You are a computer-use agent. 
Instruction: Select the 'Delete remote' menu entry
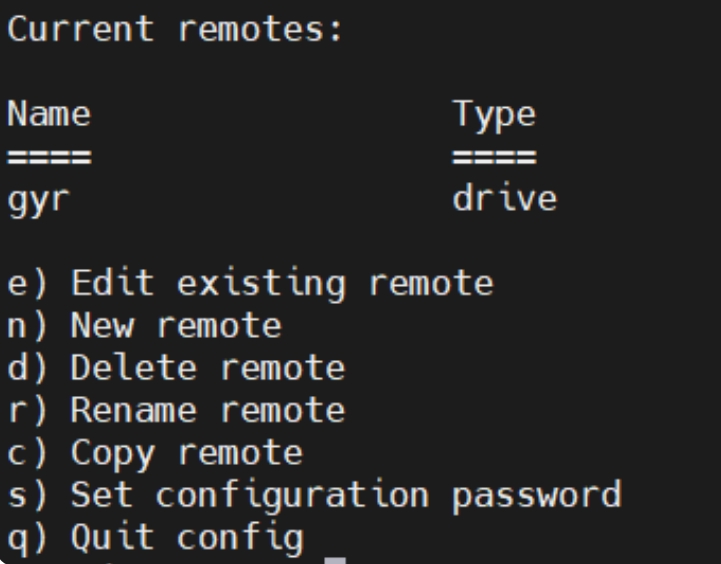(x=177, y=368)
